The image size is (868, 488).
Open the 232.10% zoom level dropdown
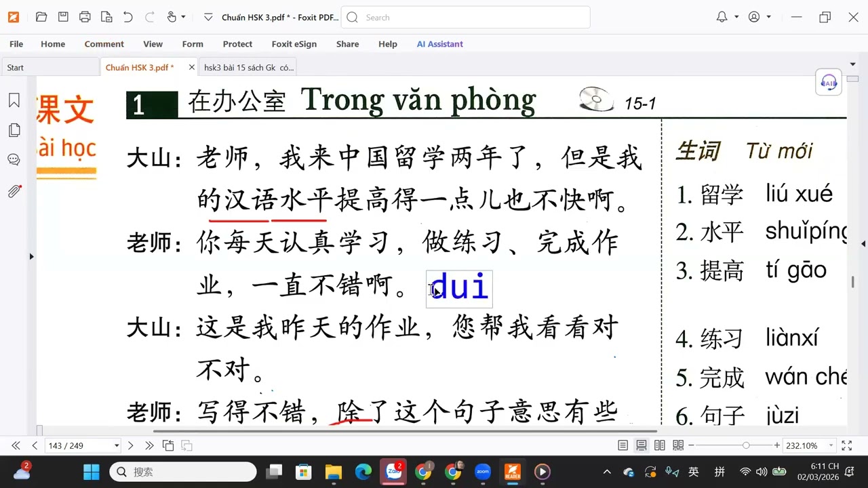[830, 445]
